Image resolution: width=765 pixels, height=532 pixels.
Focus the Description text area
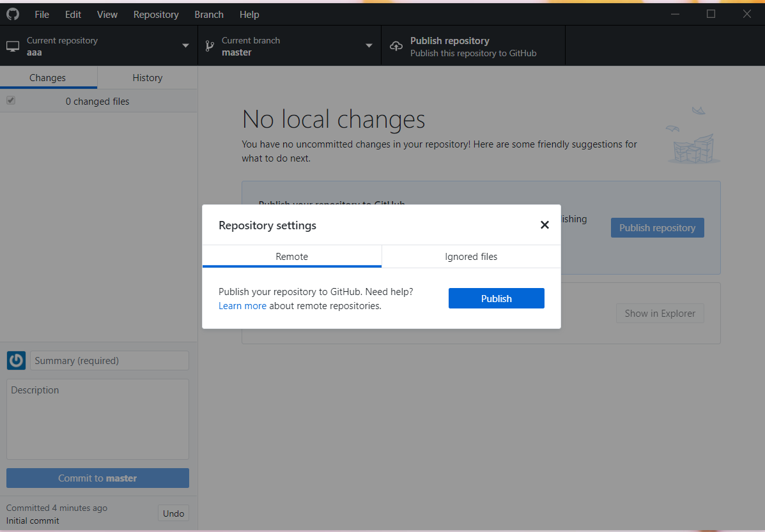(x=98, y=420)
